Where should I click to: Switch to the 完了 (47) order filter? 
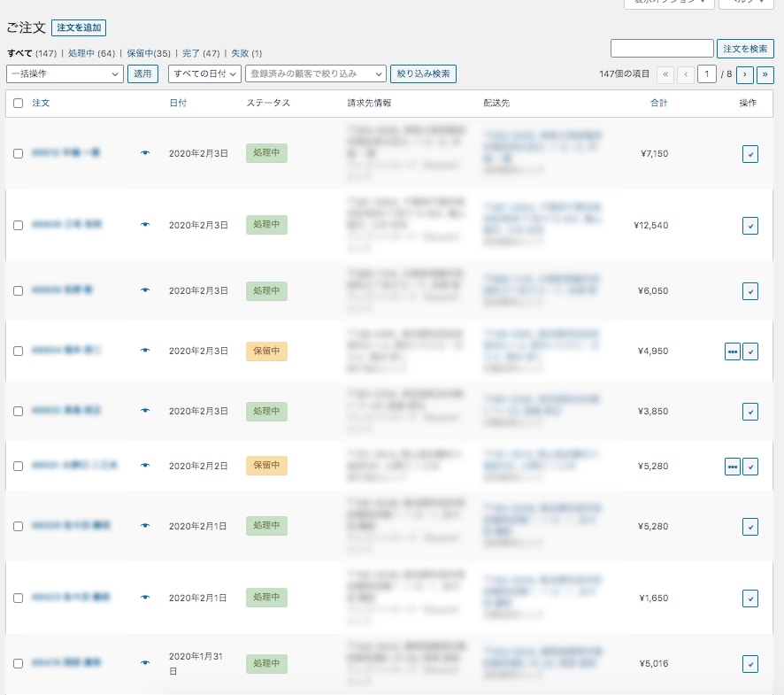(201, 53)
